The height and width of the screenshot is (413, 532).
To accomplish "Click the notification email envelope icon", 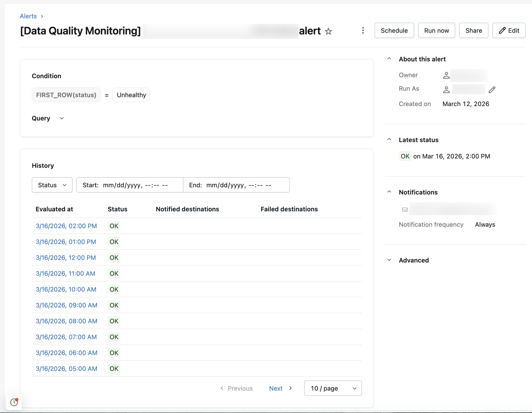I will coord(405,210).
